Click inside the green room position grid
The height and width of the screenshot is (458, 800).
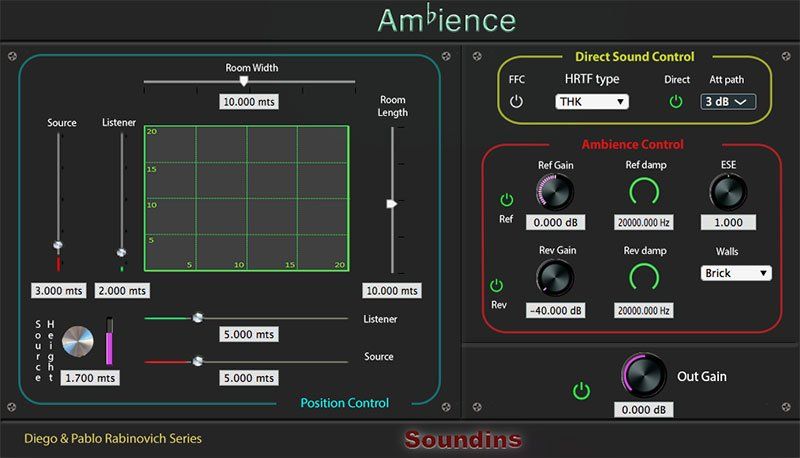[x=247, y=198]
